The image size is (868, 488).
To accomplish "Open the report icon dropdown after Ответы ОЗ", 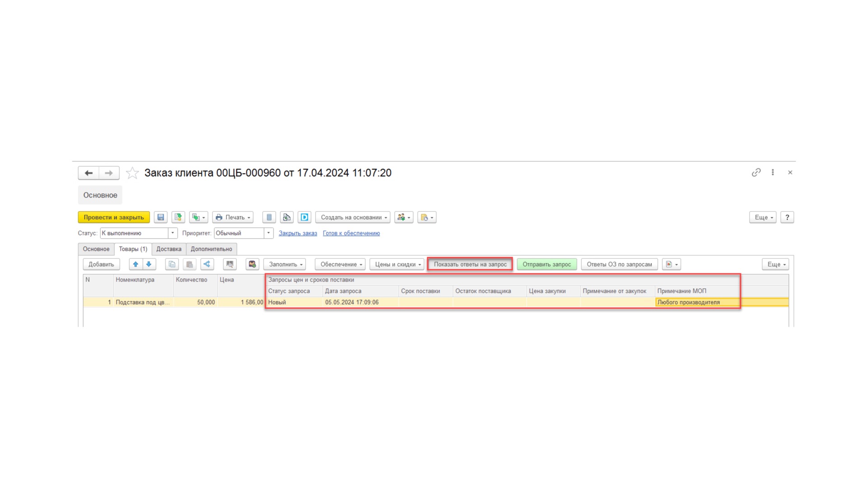I will (x=671, y=264).
